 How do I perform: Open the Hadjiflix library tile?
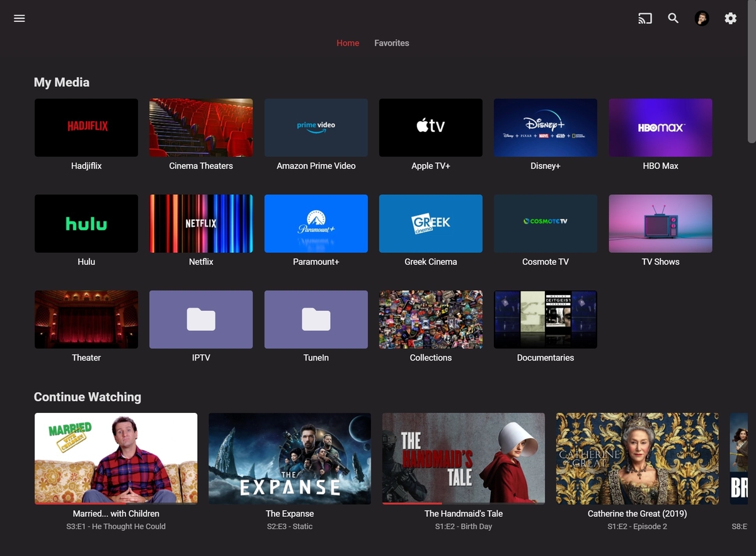point(86,127)
